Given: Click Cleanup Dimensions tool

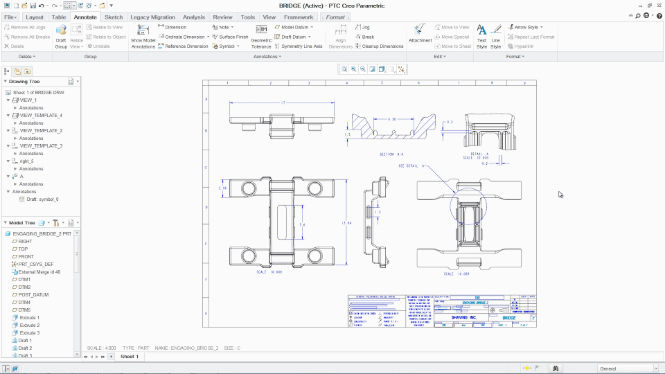Looking at the screenshot, I should (x=379, y=46).
